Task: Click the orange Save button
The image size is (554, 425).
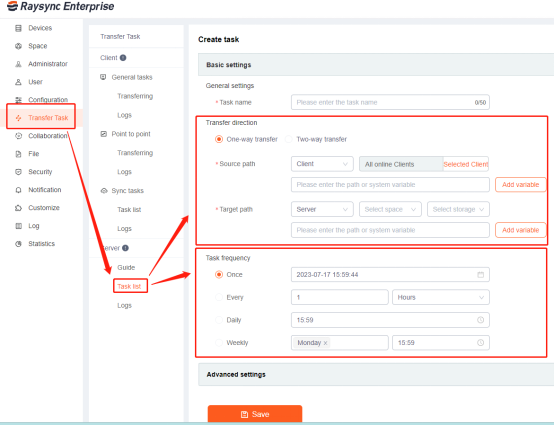Action: 255,414
